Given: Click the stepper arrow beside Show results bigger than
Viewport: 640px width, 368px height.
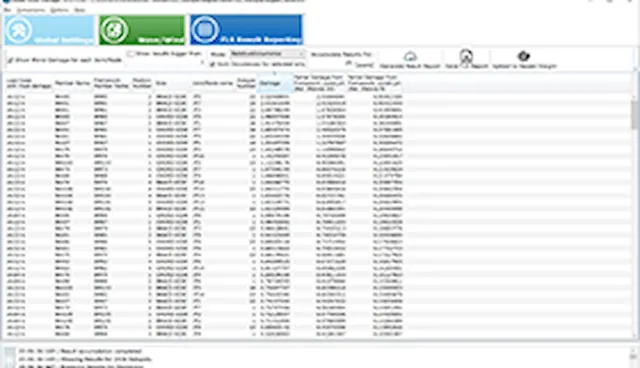Looking at the screenshot, I should (202, 62).
